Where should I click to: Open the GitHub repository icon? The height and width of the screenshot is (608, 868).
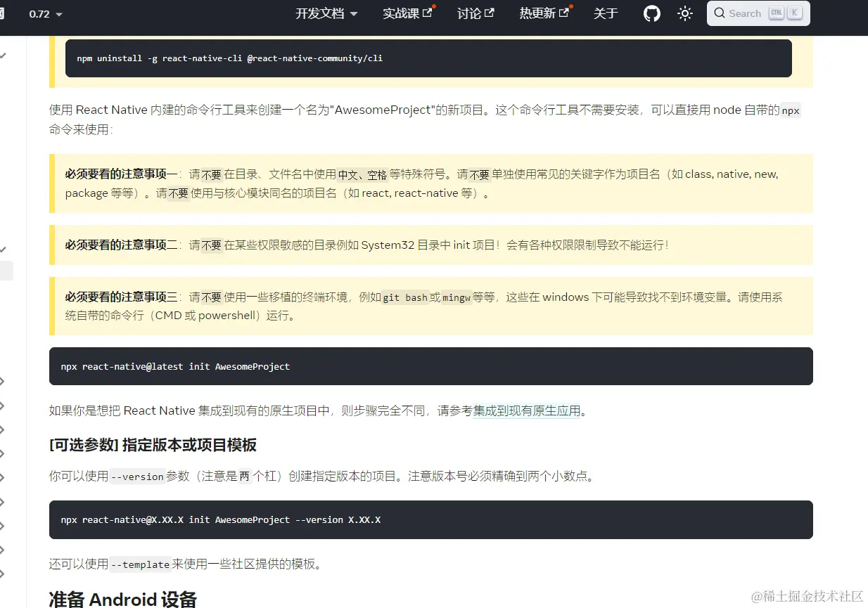click(652, 13)
